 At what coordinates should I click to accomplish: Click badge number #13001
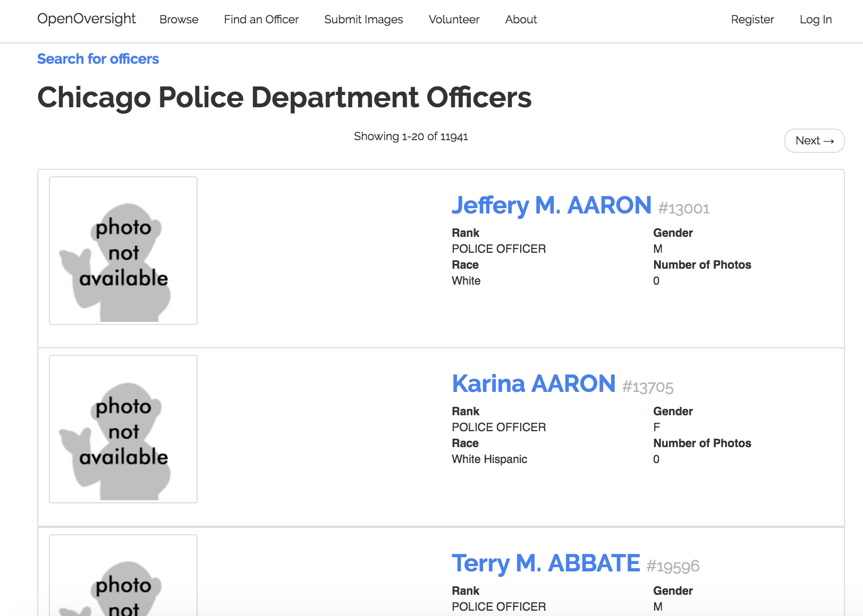point(684,209)
